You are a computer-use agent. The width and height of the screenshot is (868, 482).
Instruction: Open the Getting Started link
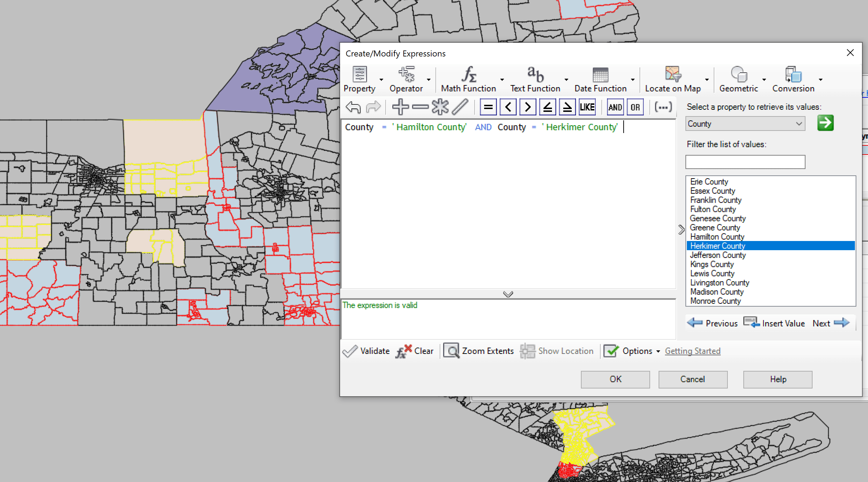(x=692, y=351)
